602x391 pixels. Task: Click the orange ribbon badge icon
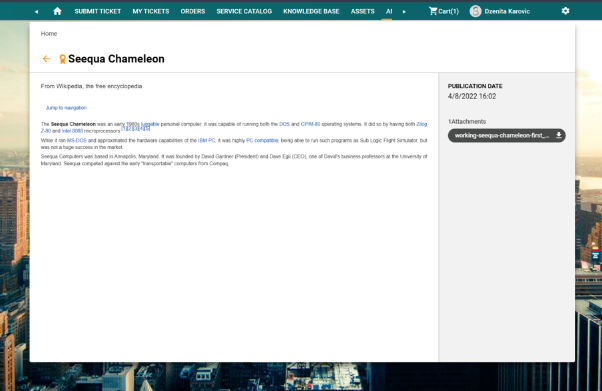(x=62, y=59)
